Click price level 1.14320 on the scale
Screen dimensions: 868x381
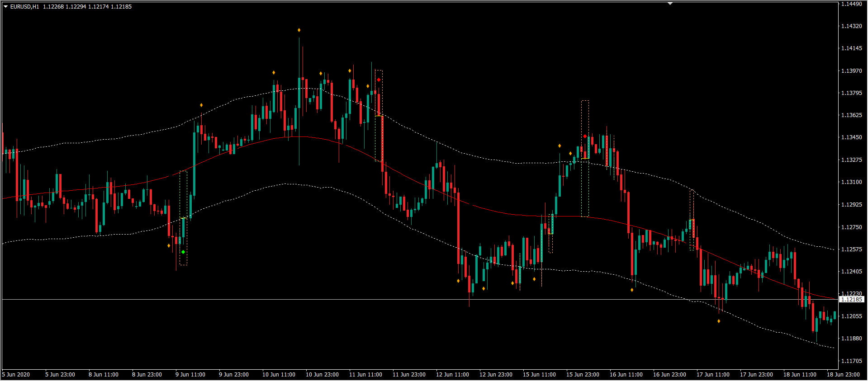pyautogui.click(x=852, y=26)
